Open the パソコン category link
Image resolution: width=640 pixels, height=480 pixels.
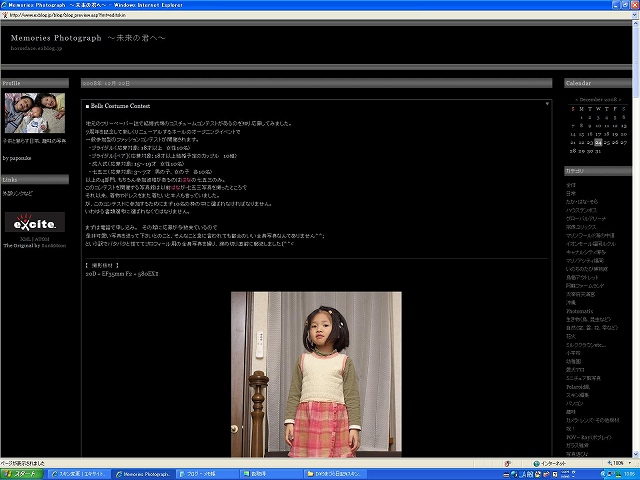[x=574, y=403]
